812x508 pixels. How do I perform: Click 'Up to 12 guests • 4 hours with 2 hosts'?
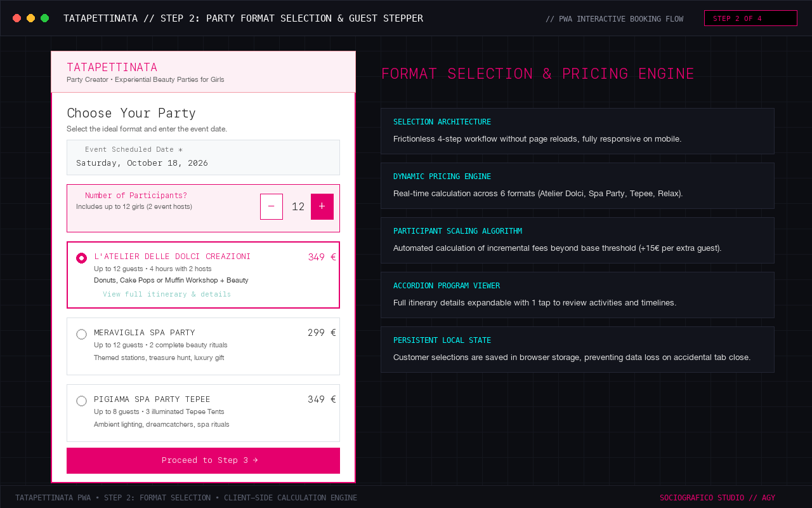(x=153, y=269)
